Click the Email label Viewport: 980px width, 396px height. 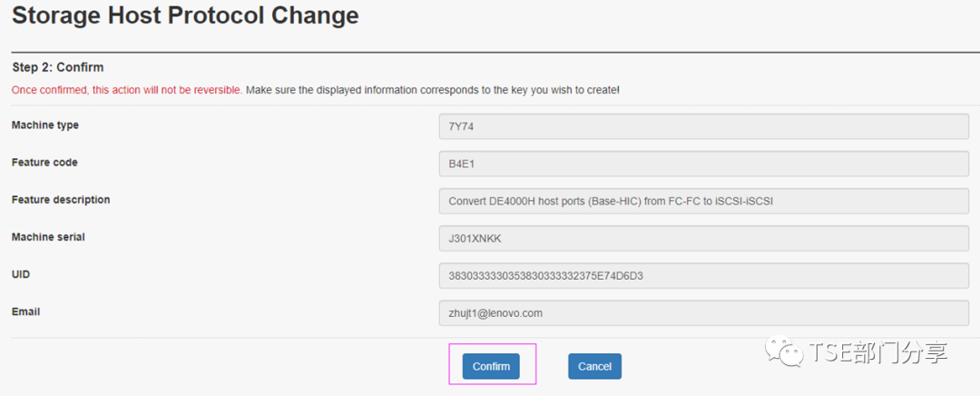[25, 311]
